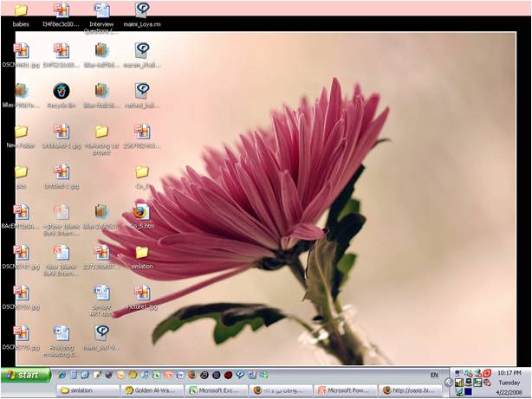Launch Word from Quick Launch bar

(180, 375)
